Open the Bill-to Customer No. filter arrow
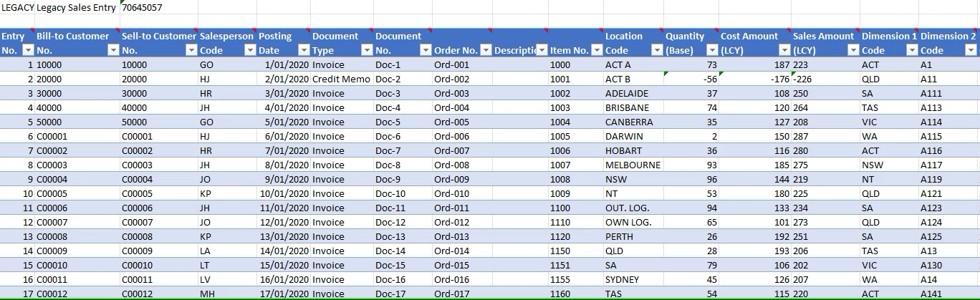 pos(113,50)
